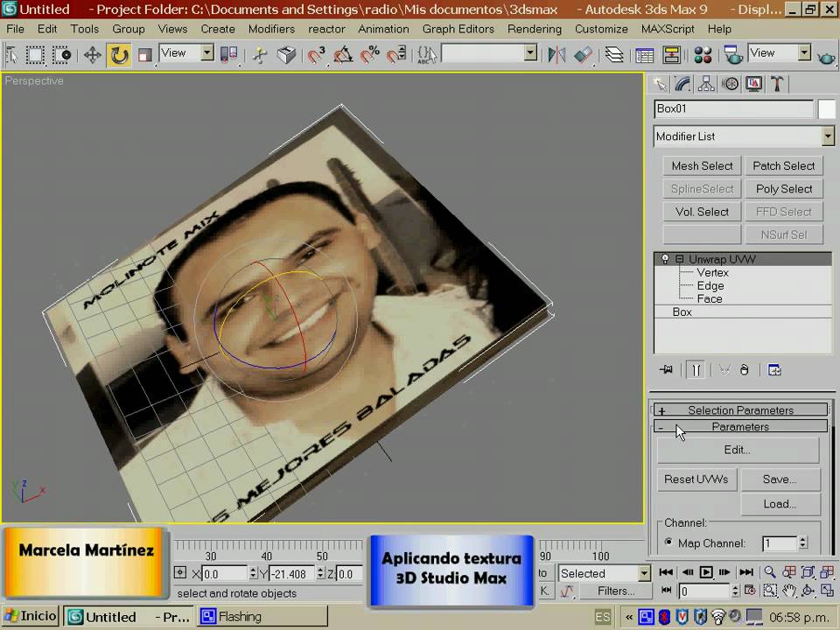840x630 pixels.
Task: Choose the Select and Move tool
Action: click(93, 54)
